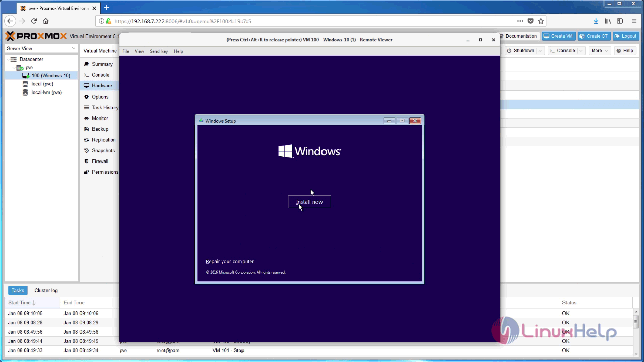Click VM 101 - Stop task entry
644x362 pixels.
(x=228, y=350)
